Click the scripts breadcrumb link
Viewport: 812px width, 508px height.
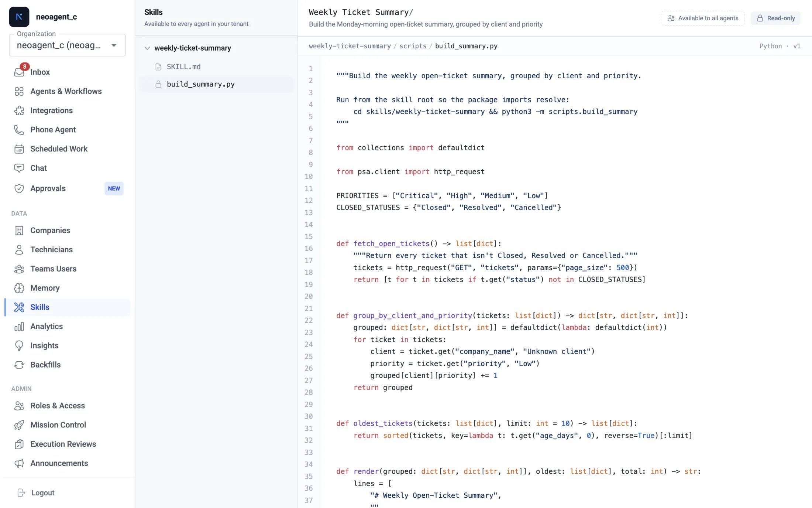point(413,46)
